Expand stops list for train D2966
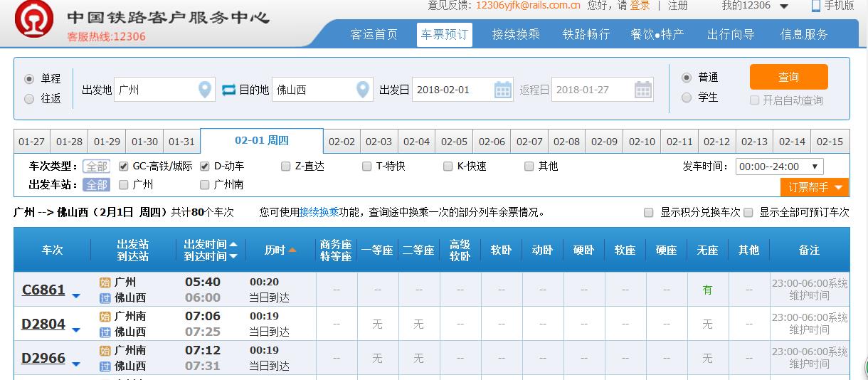 tap(76, 364)
